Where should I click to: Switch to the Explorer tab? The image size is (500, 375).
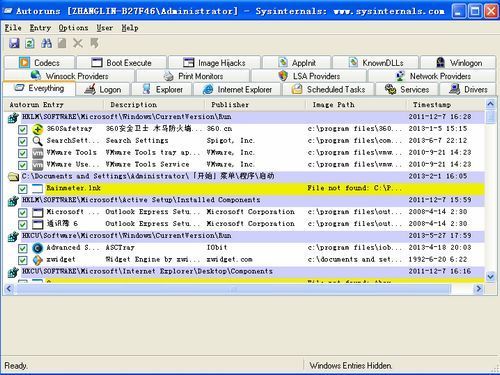pyautogui.click(x=162, y=89)
